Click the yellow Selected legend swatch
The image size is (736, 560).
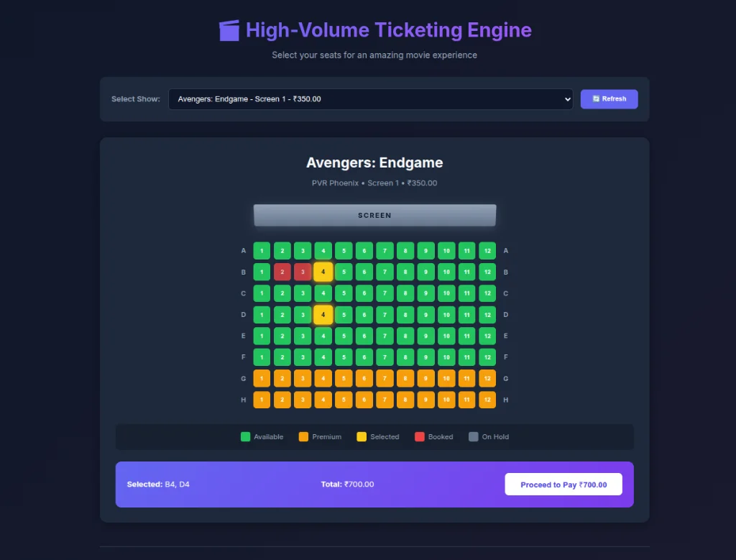362,436
